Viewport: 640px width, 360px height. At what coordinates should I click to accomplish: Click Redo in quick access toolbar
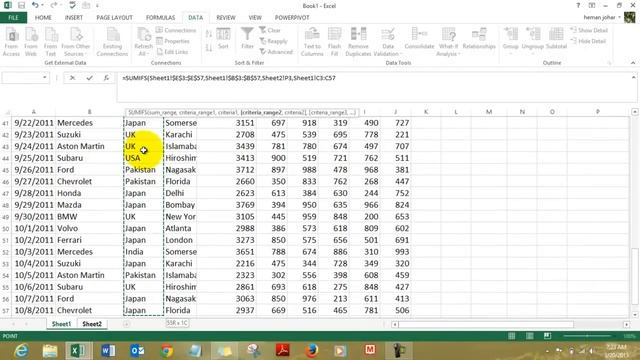coord(54,5)
